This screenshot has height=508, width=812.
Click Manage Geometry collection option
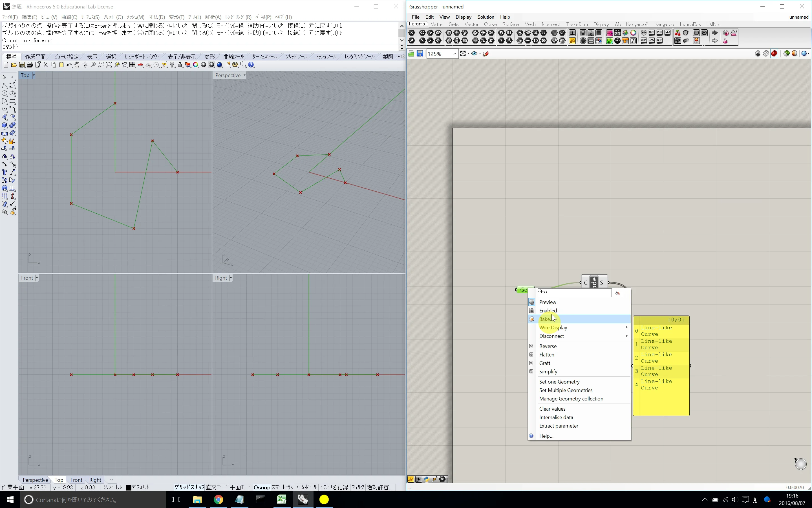click(x=579, y=398)
